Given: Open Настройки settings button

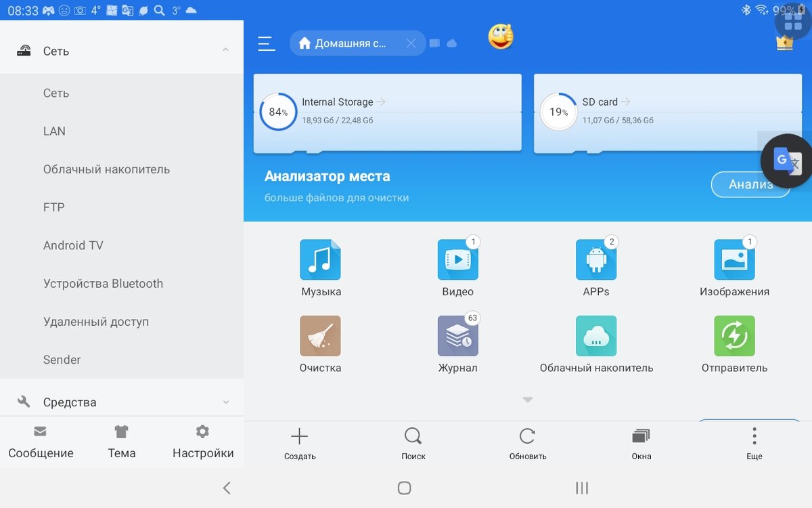Looking at the screenshot, I should coord(203,442).
